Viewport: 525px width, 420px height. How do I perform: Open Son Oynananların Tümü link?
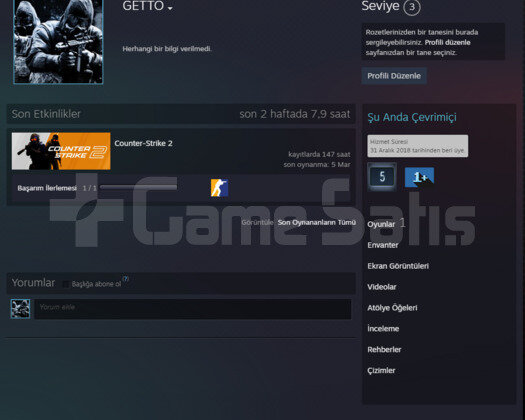[316, 222]
